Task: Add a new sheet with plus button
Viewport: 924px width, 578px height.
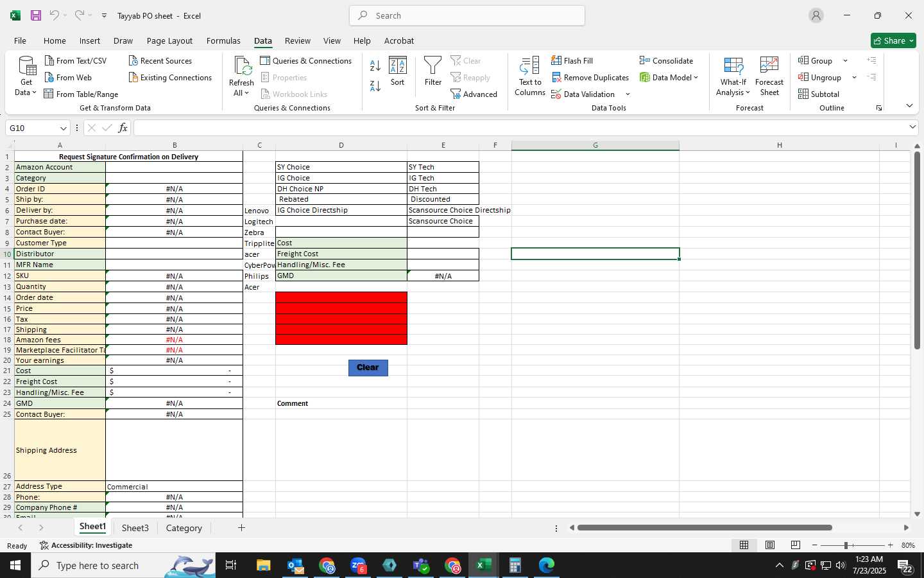Action: (241, 528)
